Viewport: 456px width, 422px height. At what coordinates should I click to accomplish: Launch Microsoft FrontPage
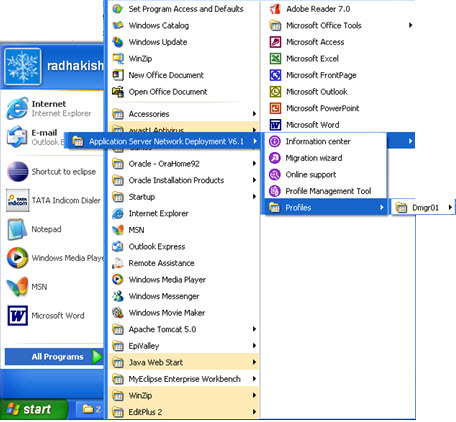340,75
